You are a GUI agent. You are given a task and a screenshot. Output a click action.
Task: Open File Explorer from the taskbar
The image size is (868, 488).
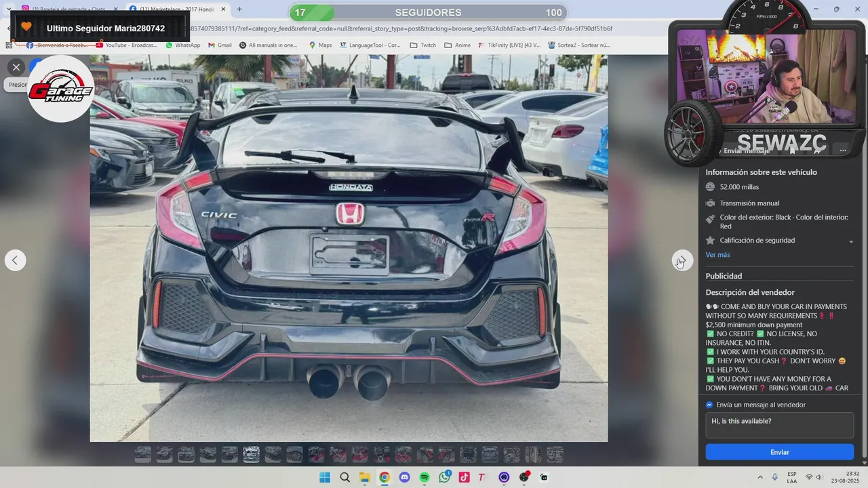364,477
